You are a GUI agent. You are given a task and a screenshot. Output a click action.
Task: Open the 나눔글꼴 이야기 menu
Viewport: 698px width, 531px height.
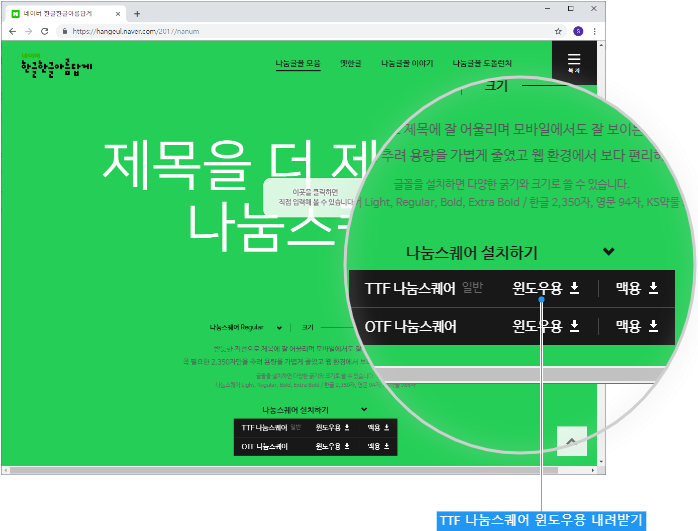coord(407,64)
